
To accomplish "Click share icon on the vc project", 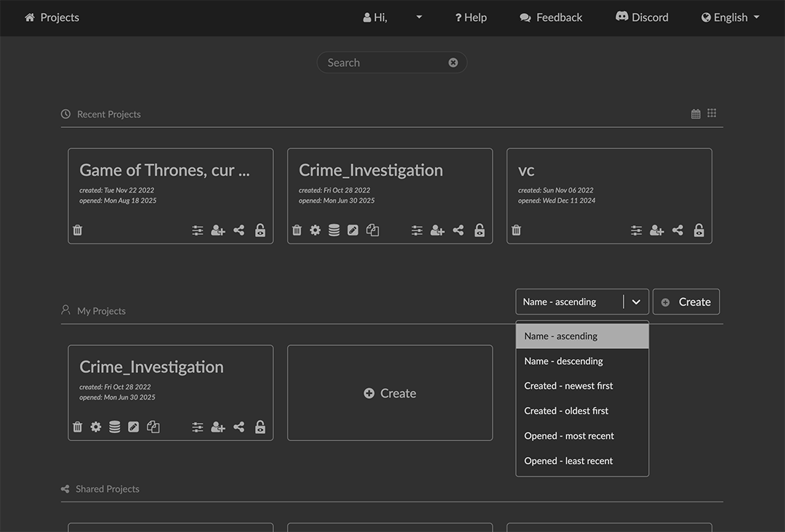I will (x=677, y=230).
